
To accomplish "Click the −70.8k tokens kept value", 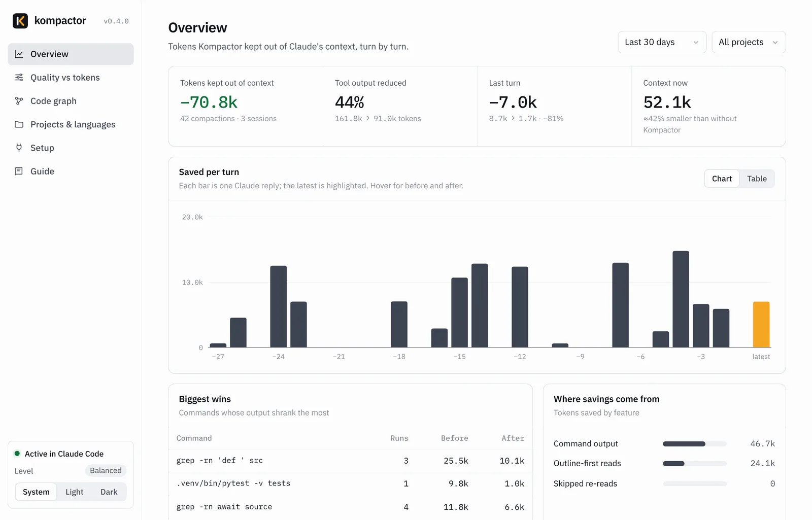I will click(x=209, y=102).
